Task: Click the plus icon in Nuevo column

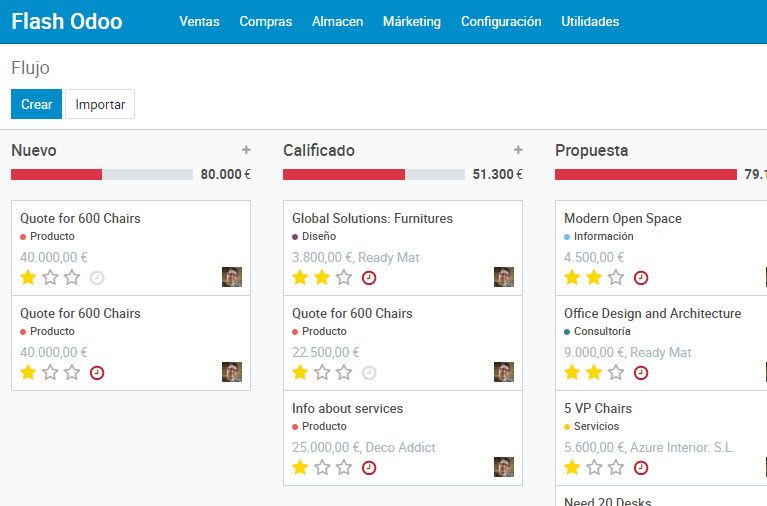Action: click(x=246, y=150)
